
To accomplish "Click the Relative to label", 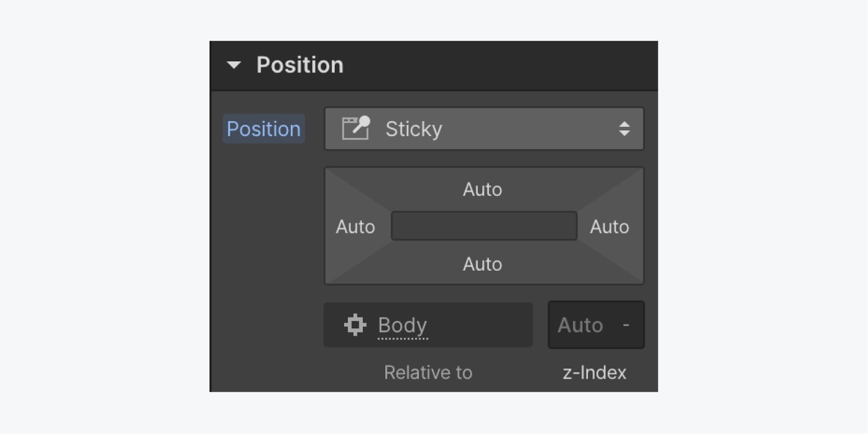I will (428, 373).
